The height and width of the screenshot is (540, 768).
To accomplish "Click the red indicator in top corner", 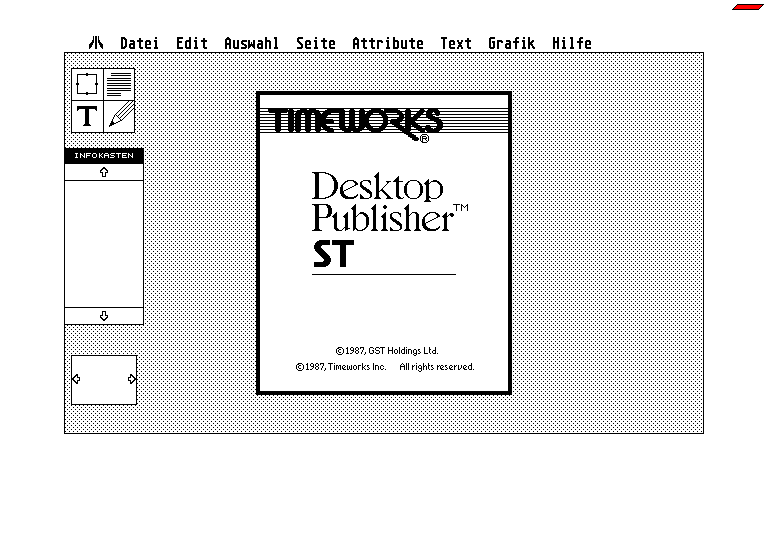I will click(747, 7).
